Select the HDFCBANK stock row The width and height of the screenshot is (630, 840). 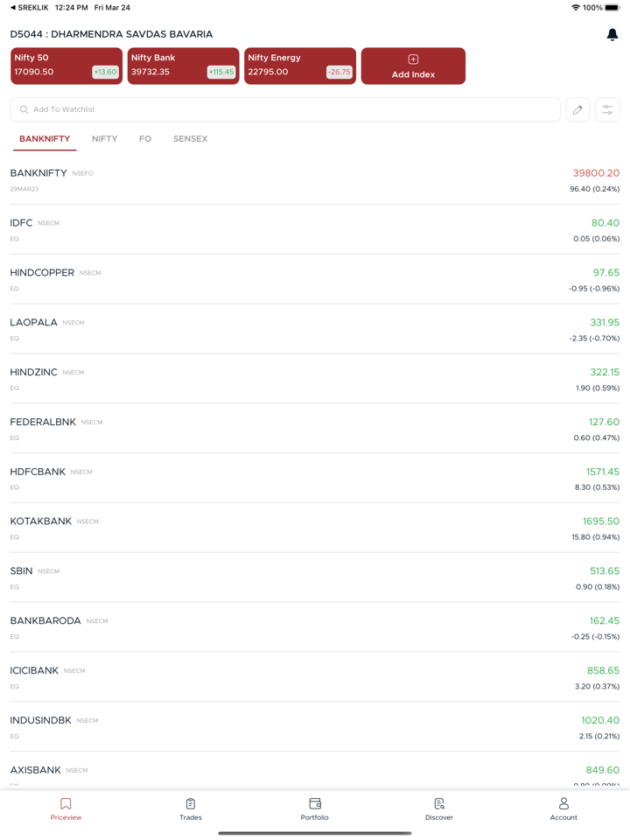tap(314, 478)
